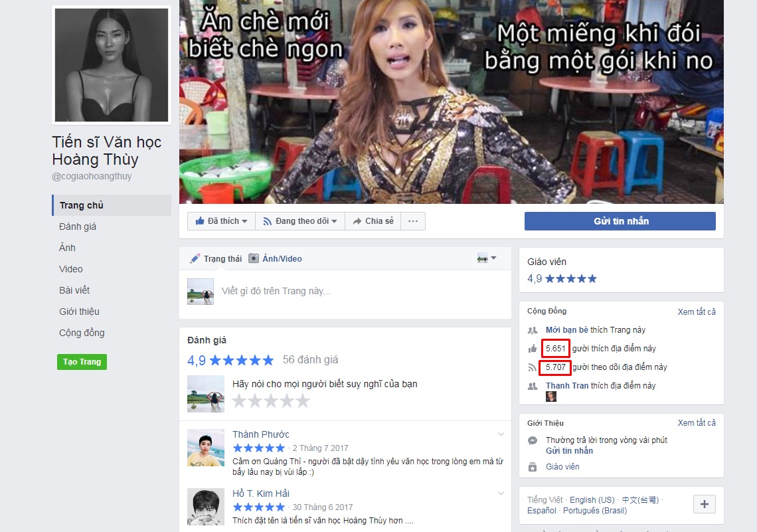Open the Đánh giá sidebar tab

click(x=78, y=226)
